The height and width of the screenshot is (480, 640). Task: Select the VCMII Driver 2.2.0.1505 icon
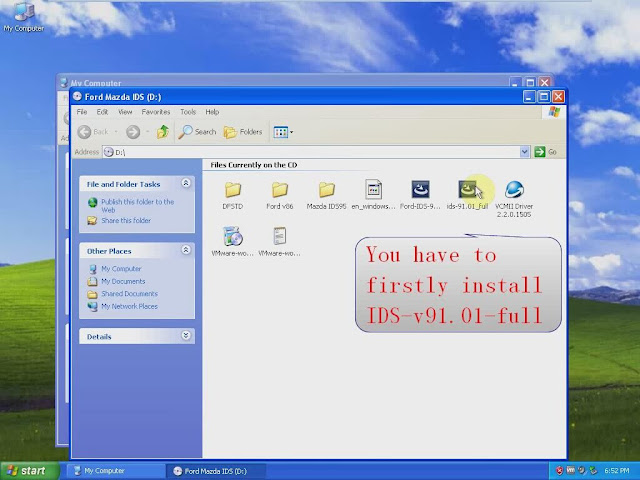tap(514, 190)
